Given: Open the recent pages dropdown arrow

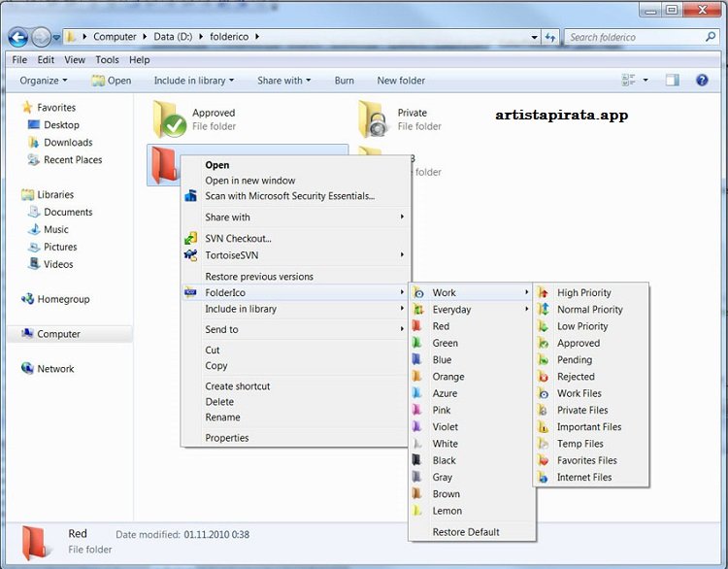Looking at the screenshot, I should [56, 37].
